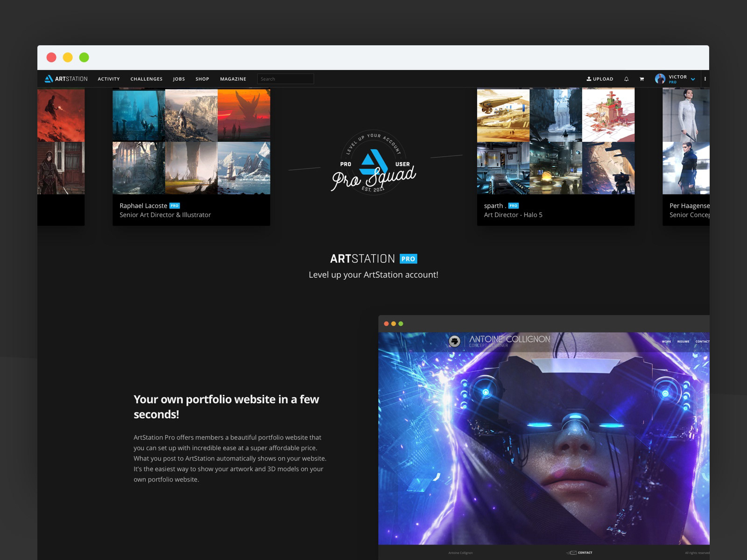The image size is (747, 560).
Task: Click the yellow minimize button of the main window
Action: tap(68, 57)
